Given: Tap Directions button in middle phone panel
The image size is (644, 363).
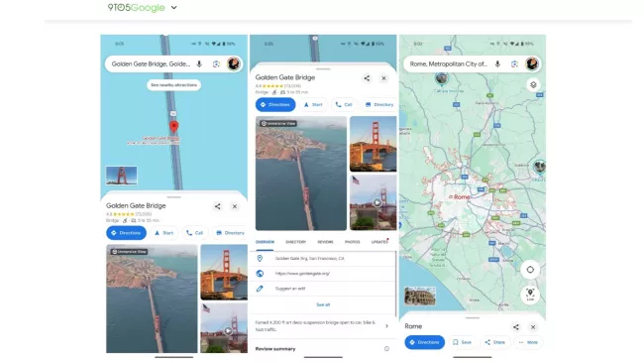Looking at the screenshot, I should pyautogui.click(x=275, y=104).
